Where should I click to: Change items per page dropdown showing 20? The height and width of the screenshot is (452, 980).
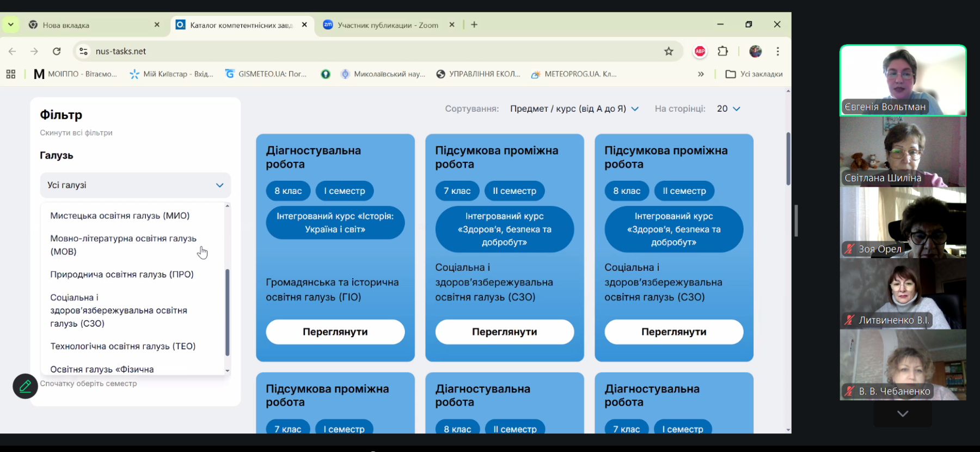pos(728,109)
